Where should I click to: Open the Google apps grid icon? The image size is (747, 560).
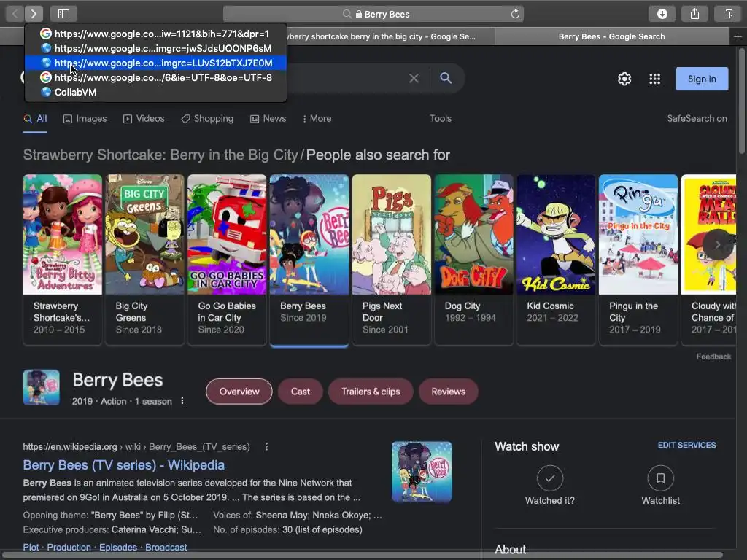click(x=654, y=79)
